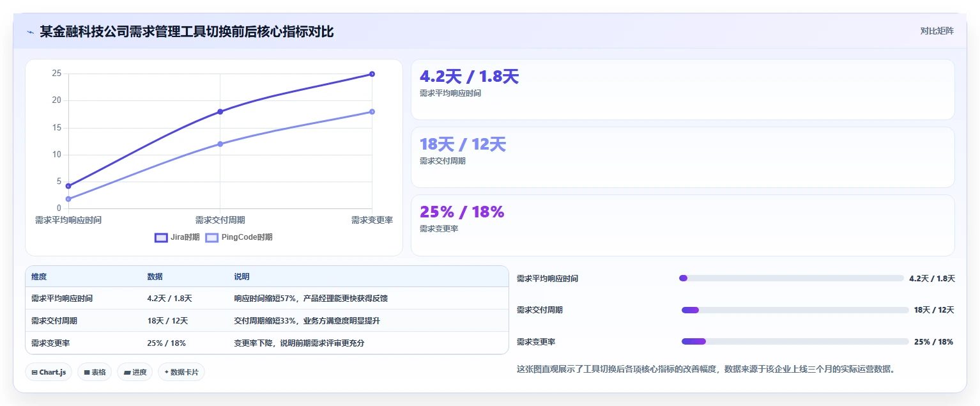Click the 需求变更率 progress row label
The width and height of the screenshot is (980, 406).
point(536,342)
